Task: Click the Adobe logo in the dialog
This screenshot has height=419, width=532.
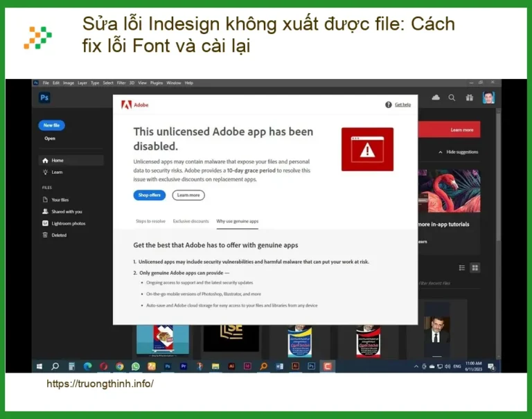Action: coord(134,105)
